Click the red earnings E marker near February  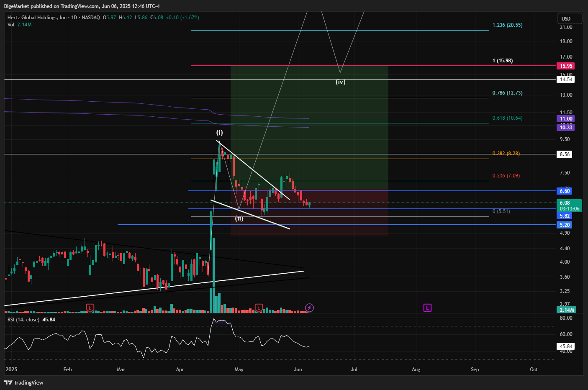click(x=90, y=308)
